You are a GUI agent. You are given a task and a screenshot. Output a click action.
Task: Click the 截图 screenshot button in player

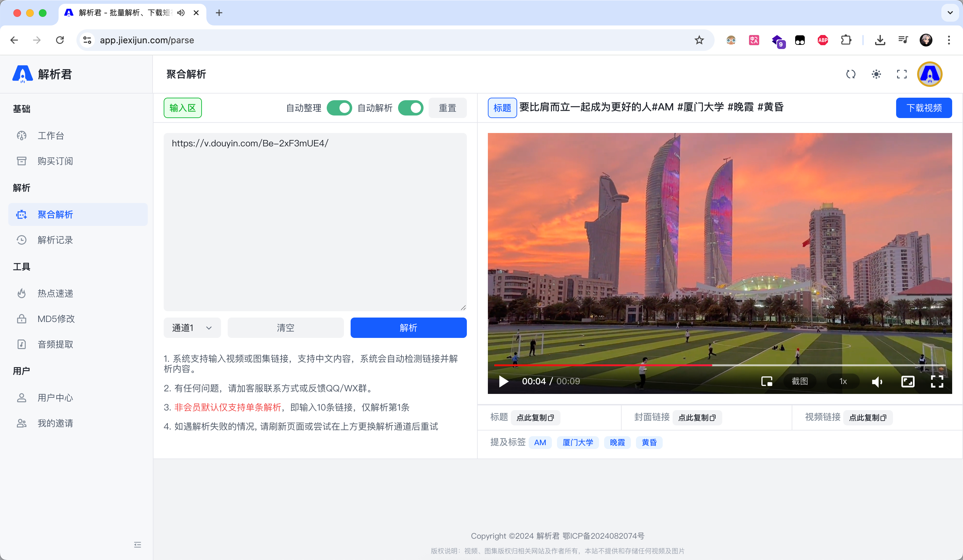799,381
